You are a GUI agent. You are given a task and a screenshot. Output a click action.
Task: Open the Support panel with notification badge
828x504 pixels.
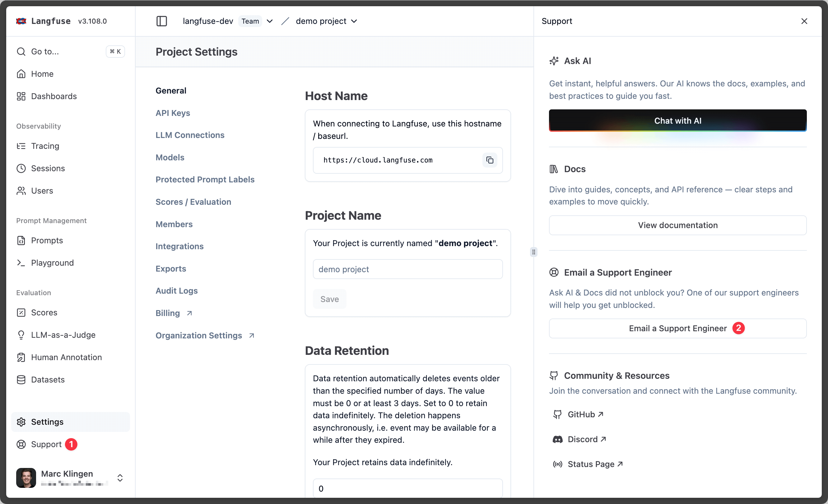tap(46, 444)
